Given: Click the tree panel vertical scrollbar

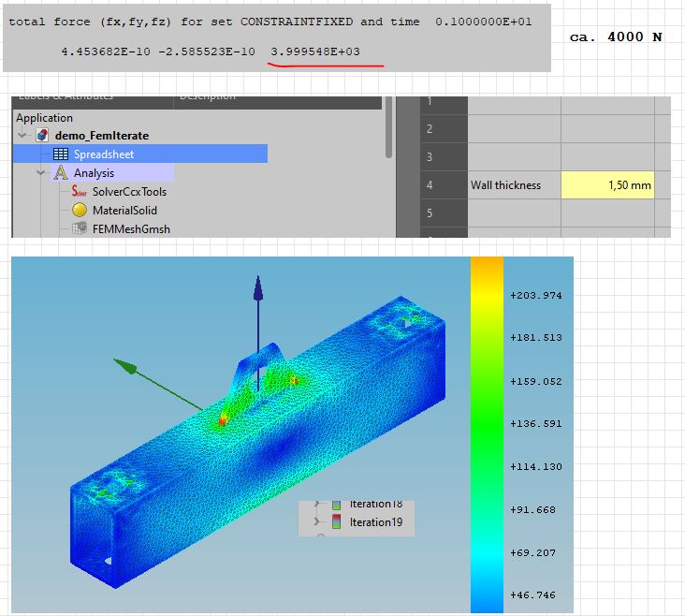Looking at the screenshot, I should point(388,131).
